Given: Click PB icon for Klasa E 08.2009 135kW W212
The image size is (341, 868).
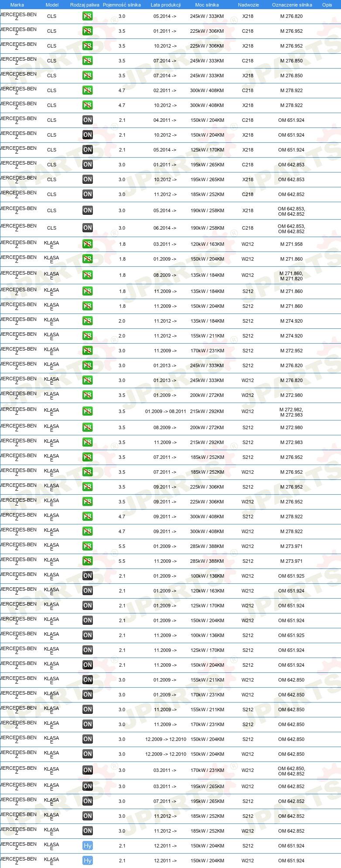Looking at the screenshot, I should (87, 275).
